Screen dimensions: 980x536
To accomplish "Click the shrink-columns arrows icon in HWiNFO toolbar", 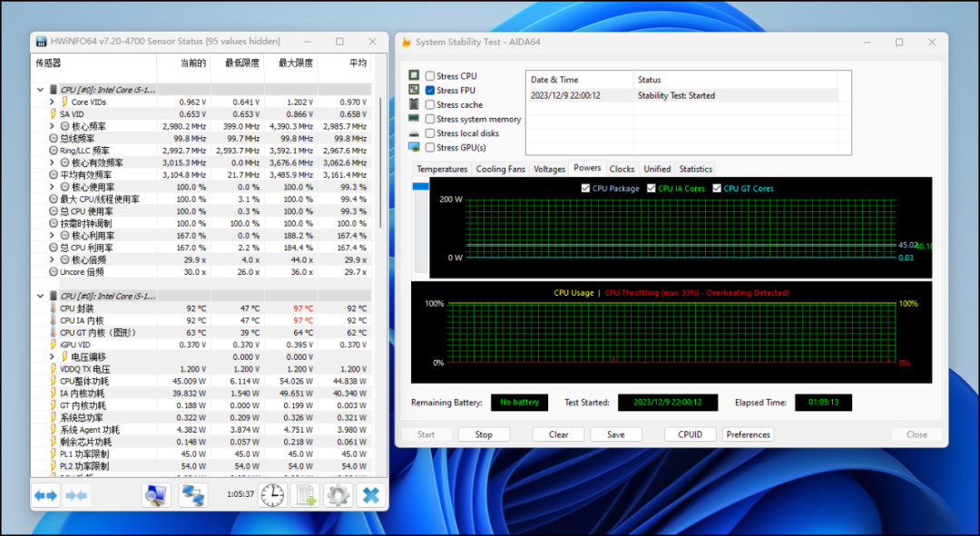I will [76, 495].
